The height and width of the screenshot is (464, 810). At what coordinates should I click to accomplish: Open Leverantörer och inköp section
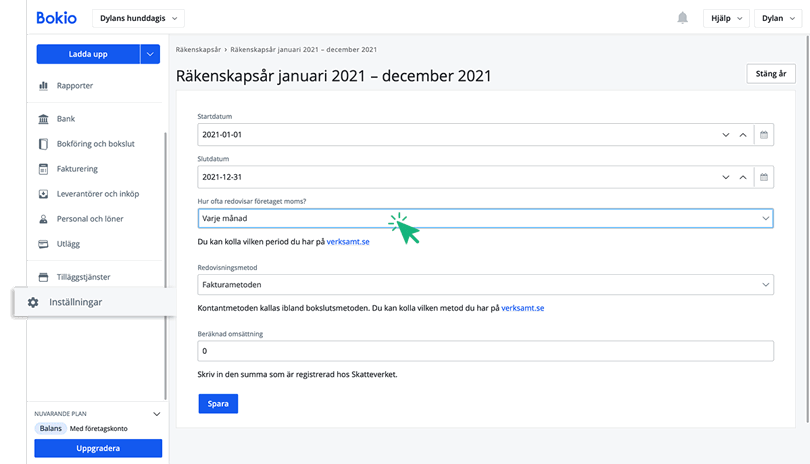[x=98, y=194]
